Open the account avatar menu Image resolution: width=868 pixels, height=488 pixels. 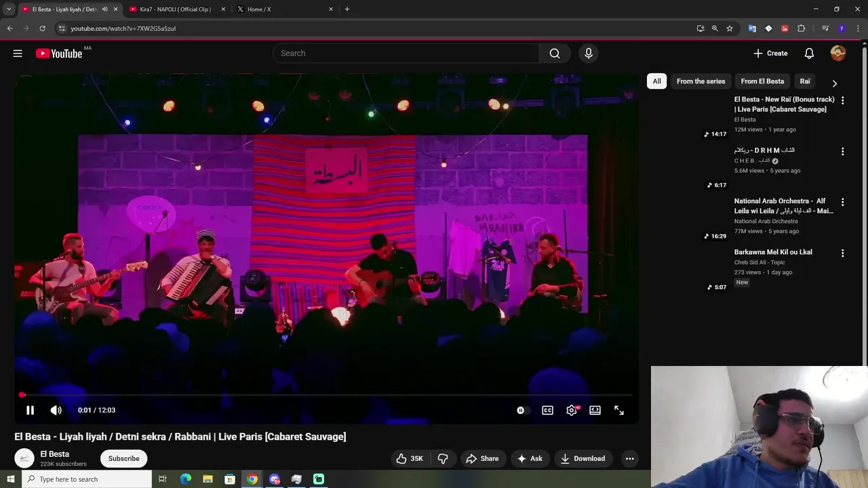tap(838, 54)
